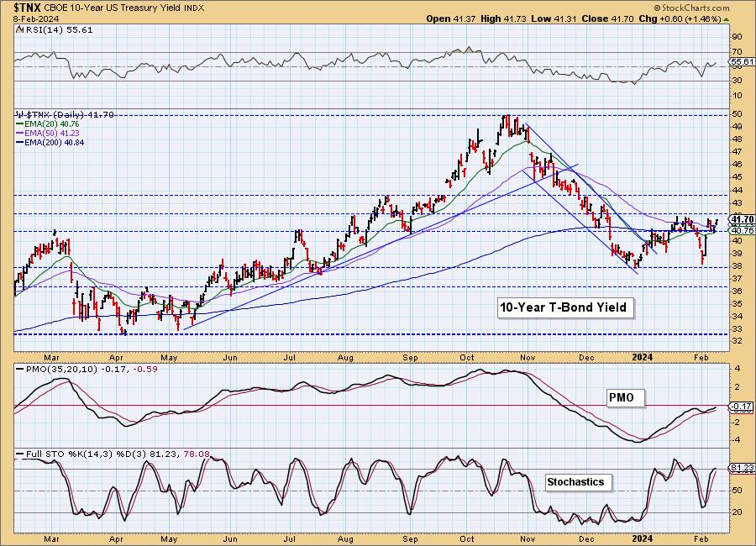The width and height of the screenshot is (756, 546).
Task: Click the 41.70 price tag on right axis
Action: pyautogui.click(x=743, y=219)
